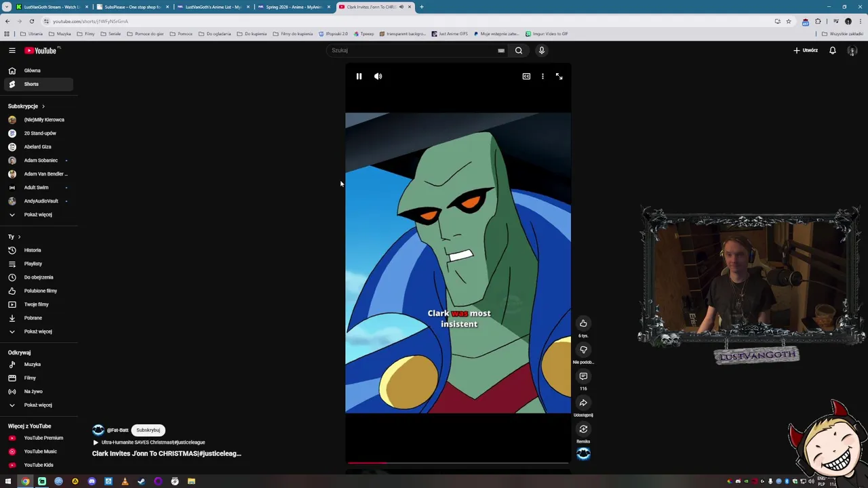
Task: Subscribe with the Subskrybuj button
Action: [148, 430]
